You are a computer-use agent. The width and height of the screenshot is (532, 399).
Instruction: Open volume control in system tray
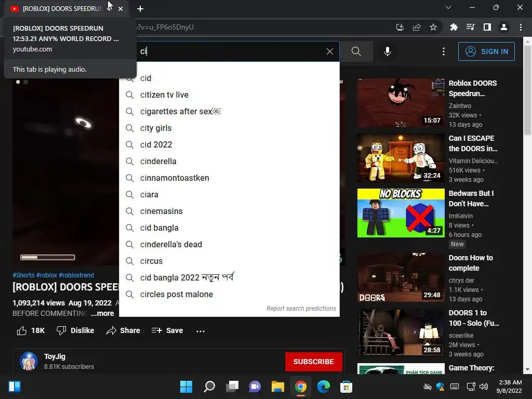click(x=484, y=387)
